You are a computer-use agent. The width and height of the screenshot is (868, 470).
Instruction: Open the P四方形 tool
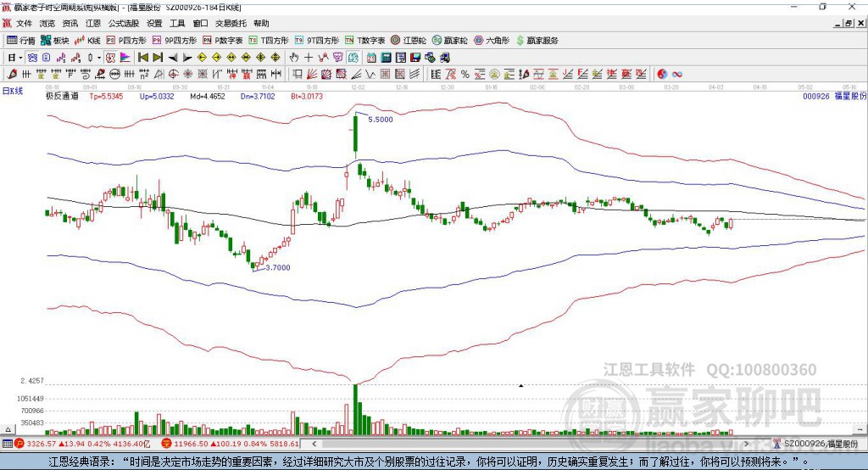[126, 41]
